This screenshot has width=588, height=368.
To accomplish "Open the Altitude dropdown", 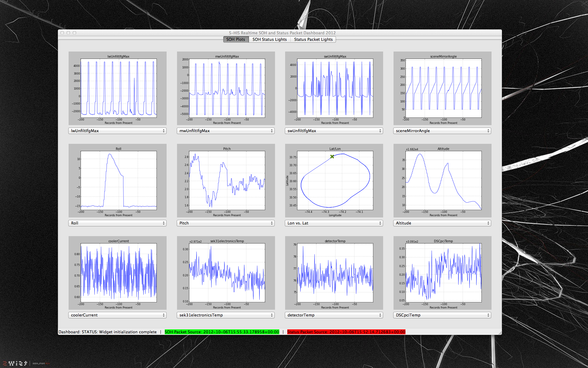I will pyautogui.click(x=442, y=223).
